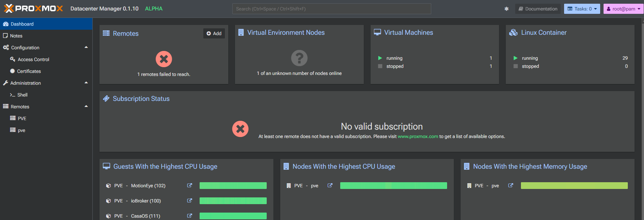Image resolution: width=644 pixels, height=220 pixels.
Task: Click the CasaOS (111) cube icon
Action: pyautogui.click(x=109, y=216)
